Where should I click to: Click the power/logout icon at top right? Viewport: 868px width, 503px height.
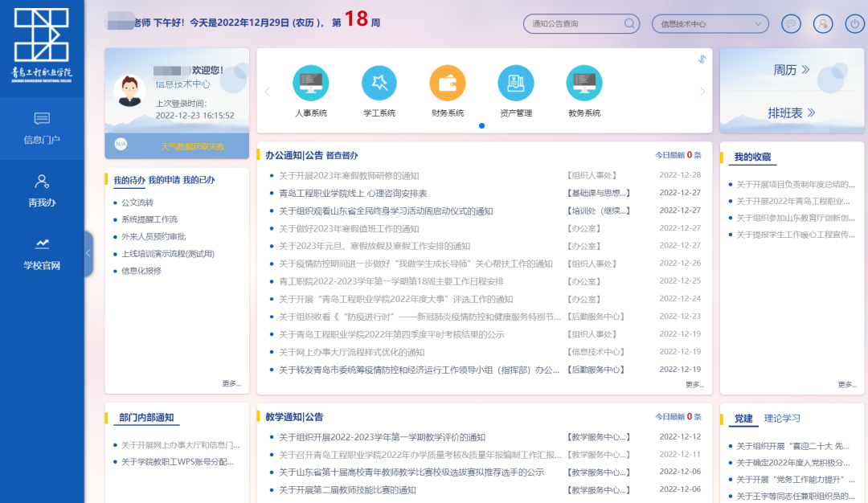click(853, 23)
